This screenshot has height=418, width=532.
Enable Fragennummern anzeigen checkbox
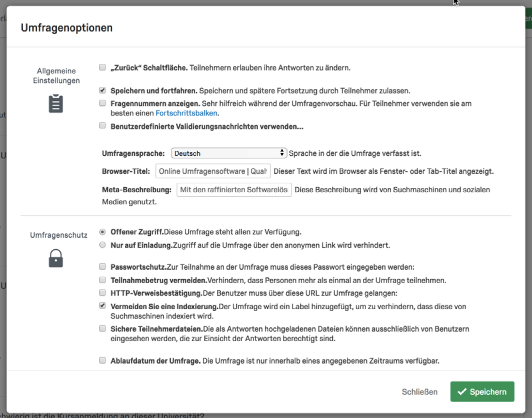coord(102,103)
